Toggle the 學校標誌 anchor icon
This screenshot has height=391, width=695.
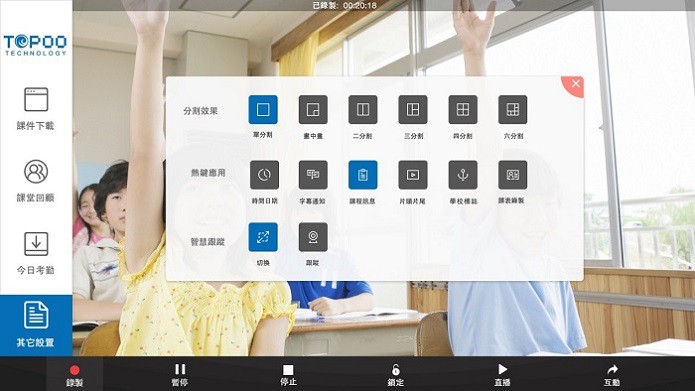pos(463,175)
